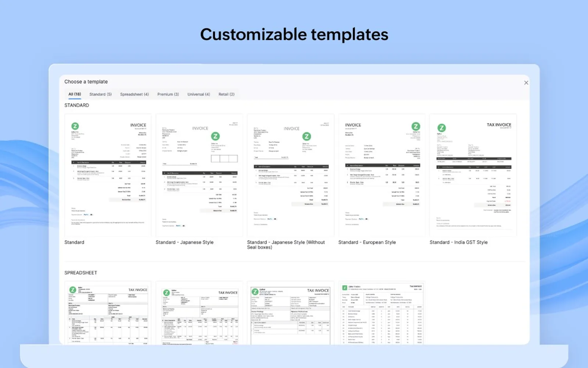Image resolution: width=588 pixels, height=368 pixels.
Task: Click the 'Standard - European Style' caption text
Action: [367, 242]
